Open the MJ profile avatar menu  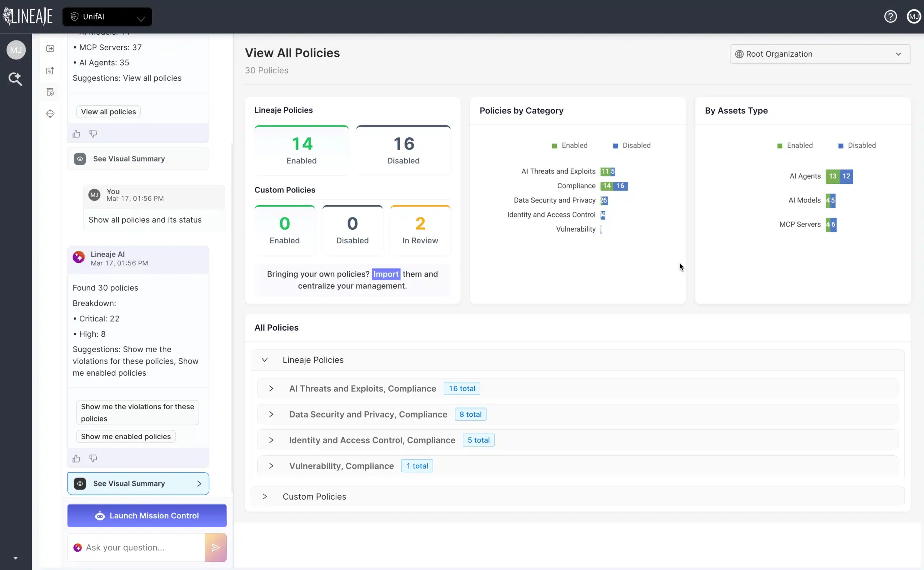tap(914, 16)
